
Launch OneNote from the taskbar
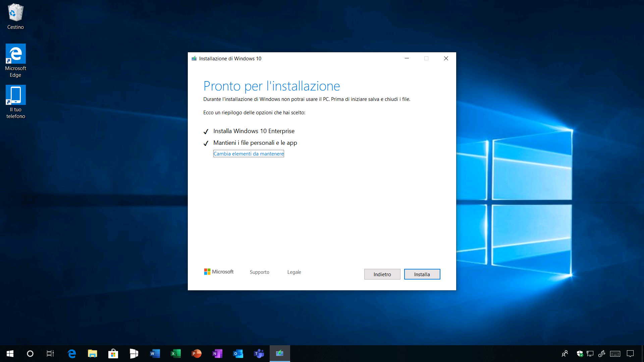pos(217,354)
